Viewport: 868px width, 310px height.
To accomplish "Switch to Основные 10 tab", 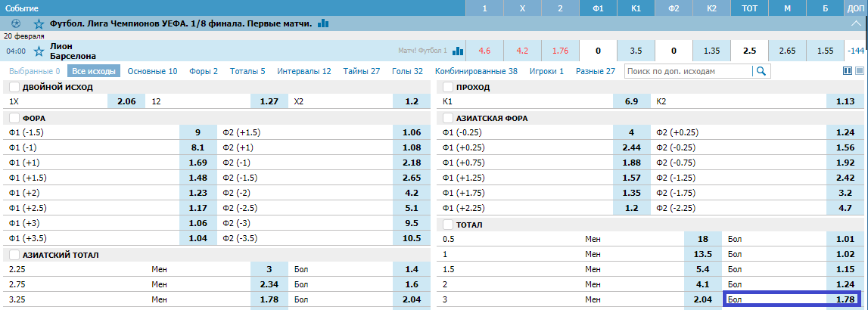I will click(x=152, y=71).
